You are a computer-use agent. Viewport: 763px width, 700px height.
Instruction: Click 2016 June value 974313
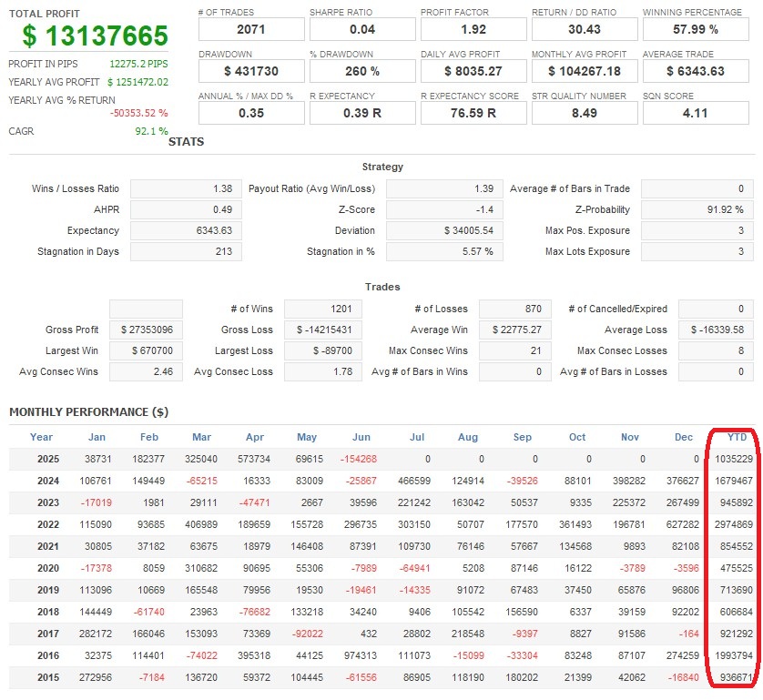(x=361, y=655)
